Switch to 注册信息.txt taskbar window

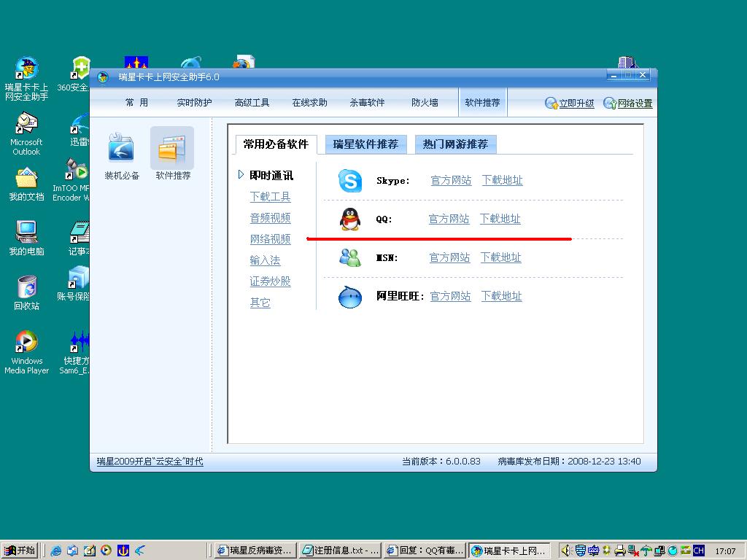pyautogui.click(x=340, y=551)
